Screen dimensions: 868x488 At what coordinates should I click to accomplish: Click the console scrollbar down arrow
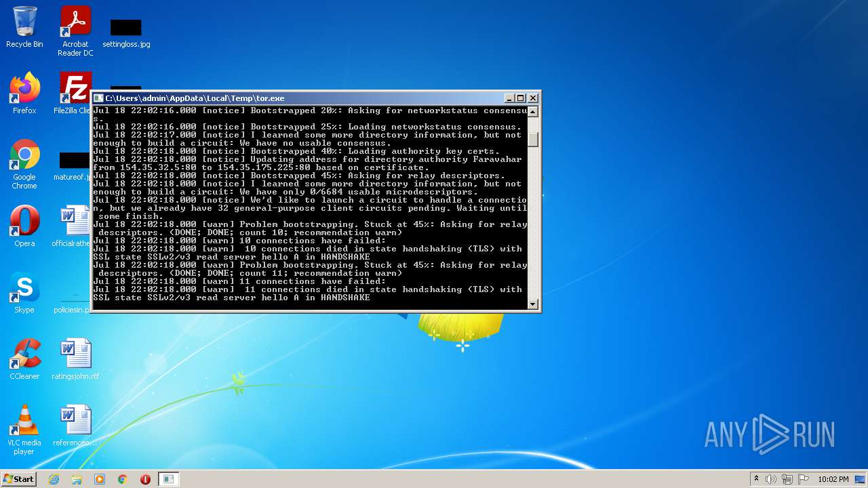533,304
